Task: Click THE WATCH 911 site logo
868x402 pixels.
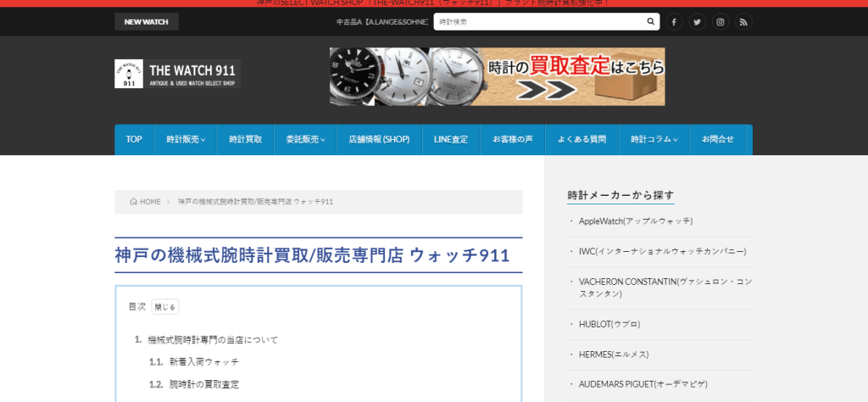Action: pos(178,74)
